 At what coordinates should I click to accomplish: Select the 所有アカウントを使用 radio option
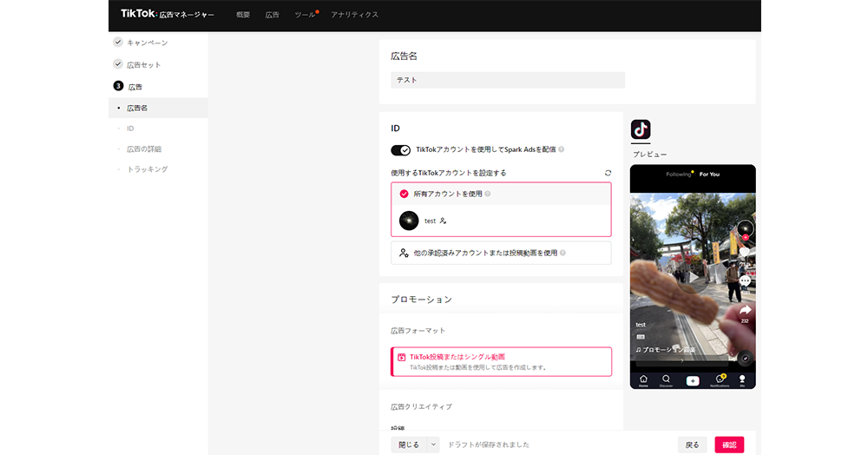404,194
